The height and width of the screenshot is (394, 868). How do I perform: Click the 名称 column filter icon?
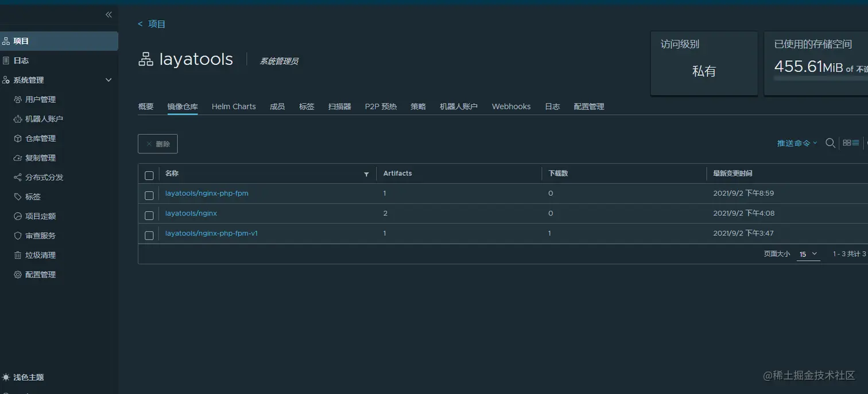point(366,174)
